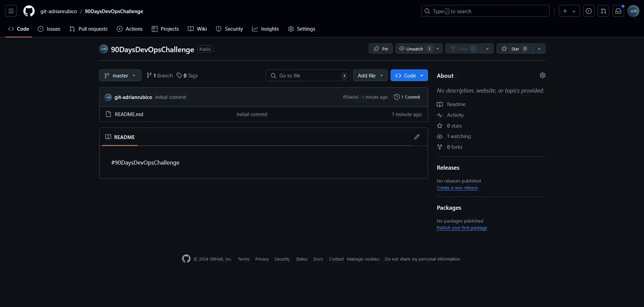
Task: Expand the dropdown caret beside the plus
Action: click(574, 11)
